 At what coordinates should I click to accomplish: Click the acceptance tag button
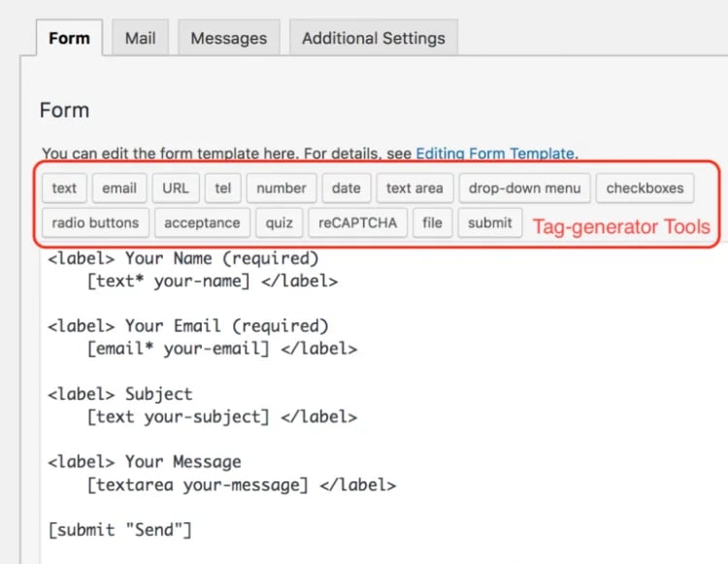(202, 222)
